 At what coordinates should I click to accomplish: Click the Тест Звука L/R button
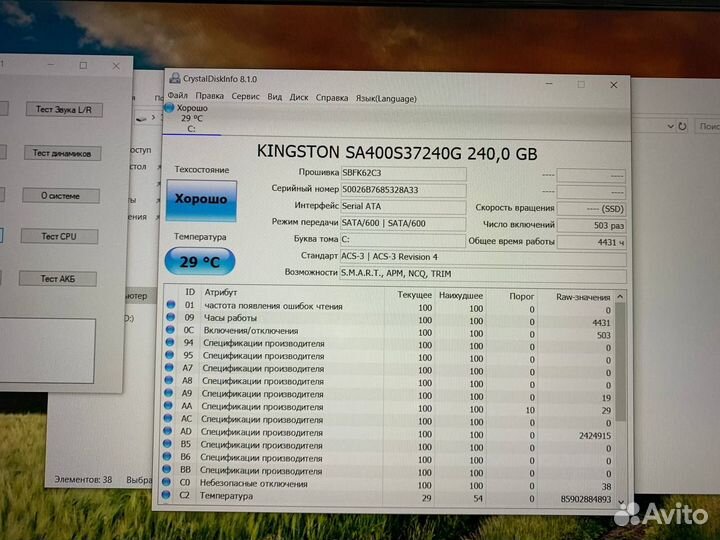[64, 109]
